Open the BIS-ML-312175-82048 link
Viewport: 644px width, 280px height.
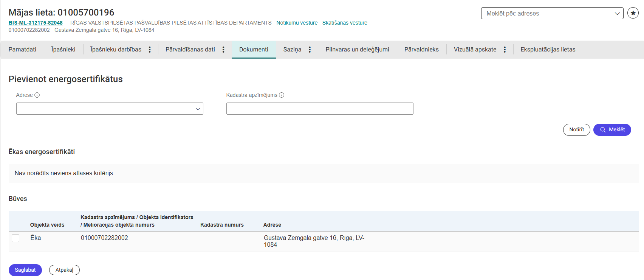(x=36, y=23)
